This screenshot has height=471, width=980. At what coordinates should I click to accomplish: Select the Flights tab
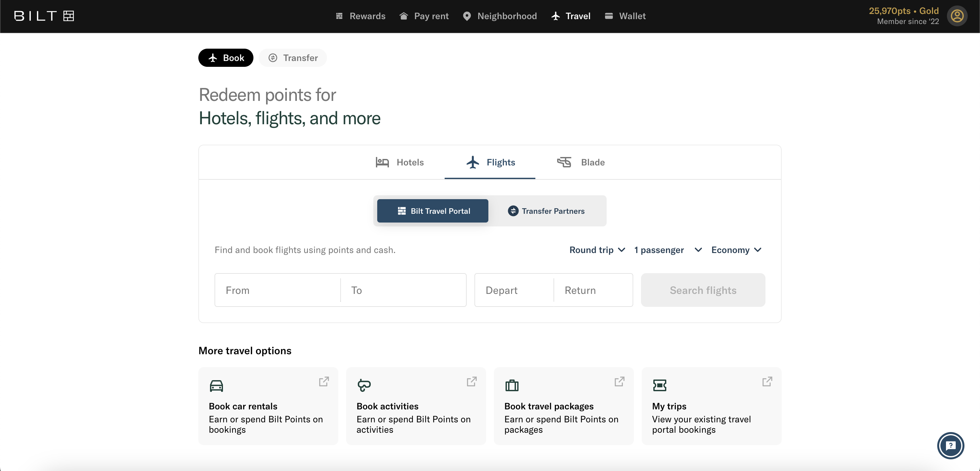[490, 162]
